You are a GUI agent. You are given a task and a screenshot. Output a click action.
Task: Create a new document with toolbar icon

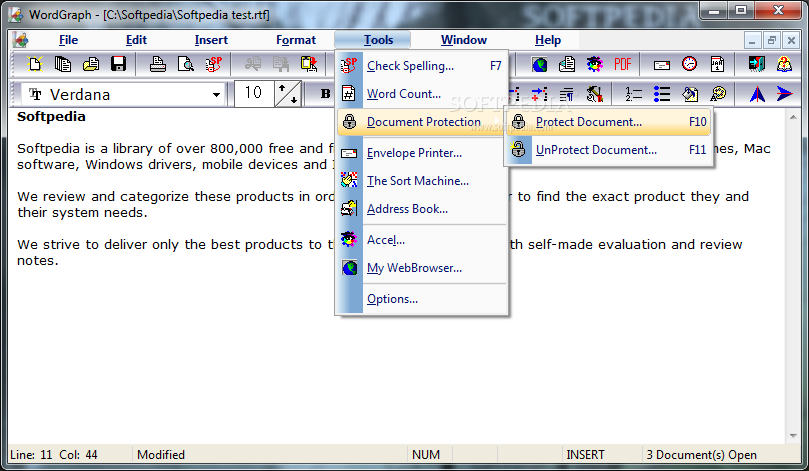coord(35,64)
